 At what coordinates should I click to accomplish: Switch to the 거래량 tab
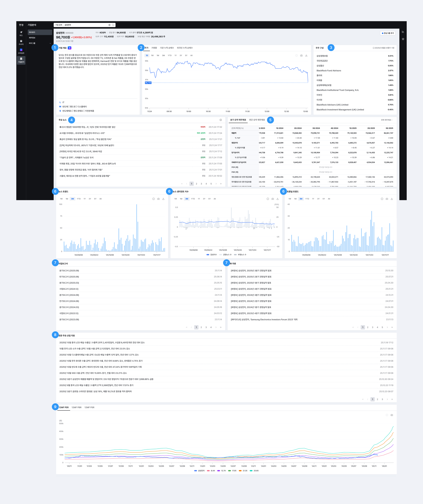(154, 48)
